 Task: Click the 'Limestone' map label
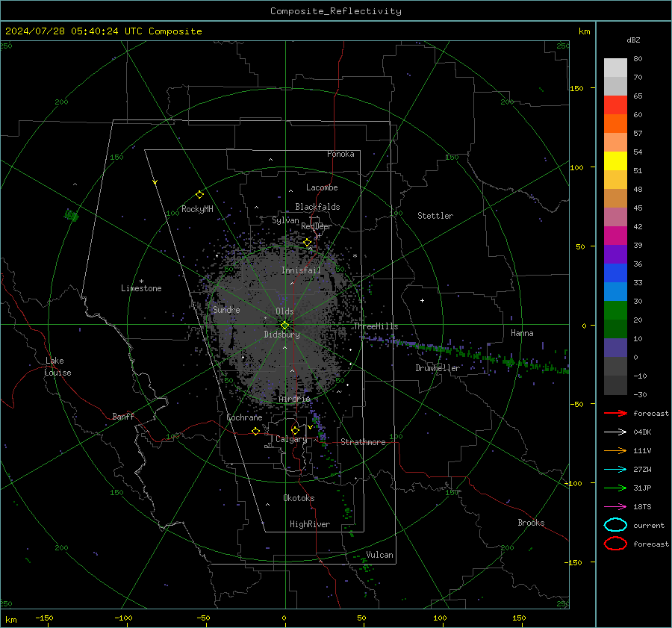click(141, 288)
